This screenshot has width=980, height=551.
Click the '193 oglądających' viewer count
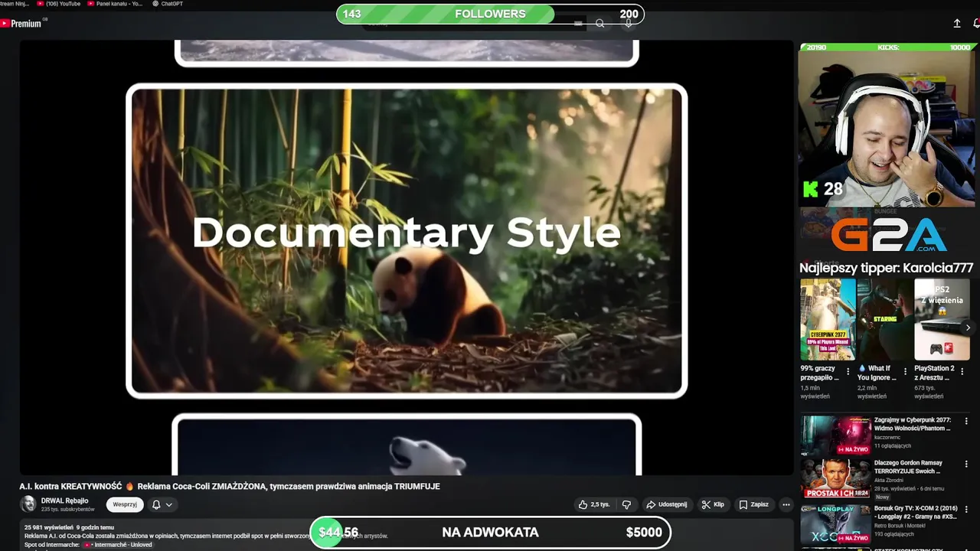(x=893, y=533)
